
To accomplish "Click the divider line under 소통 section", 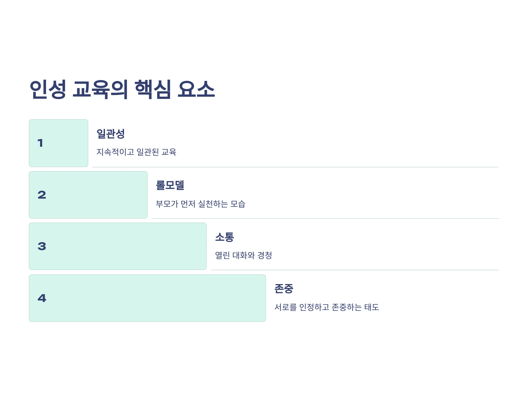I will [x=355, y=270].
